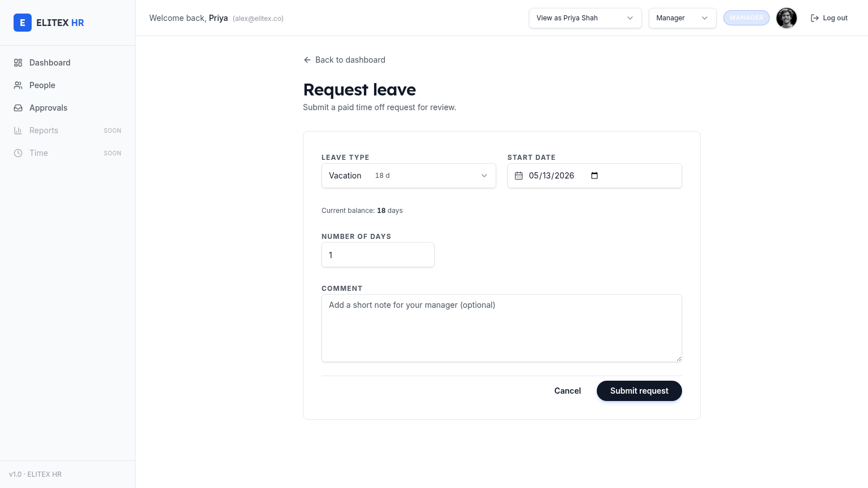Viewport: 868px width, 488px height.
Task: Click the back arrow icon above the title
Action: (307, 60)
